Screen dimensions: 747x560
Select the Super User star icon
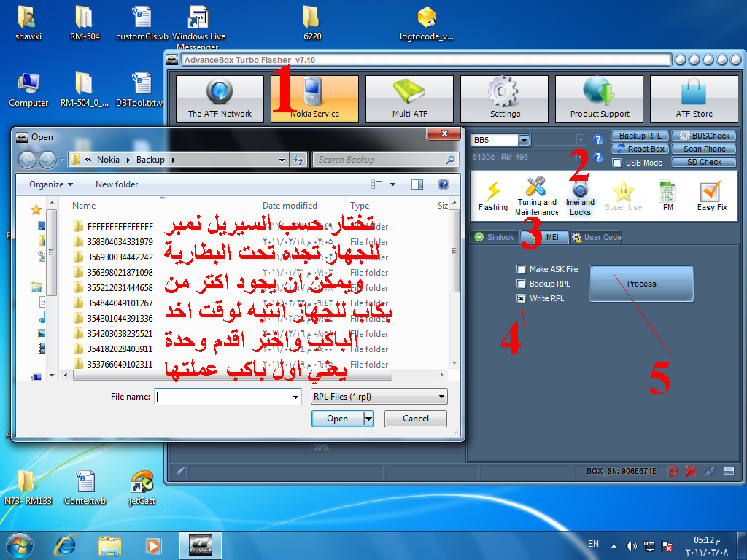pyautogui.click(x=624, y=195)
